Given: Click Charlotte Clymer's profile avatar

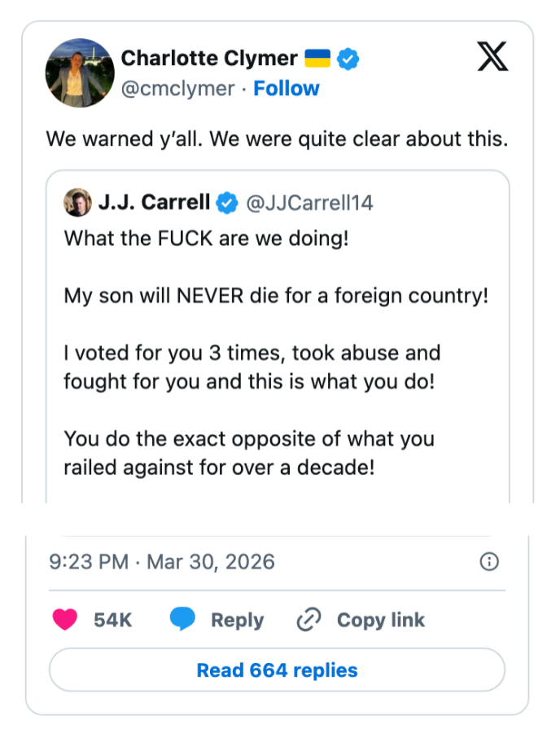Looking at the screenshot, I should pyautogui.click(x=80, y=72).
